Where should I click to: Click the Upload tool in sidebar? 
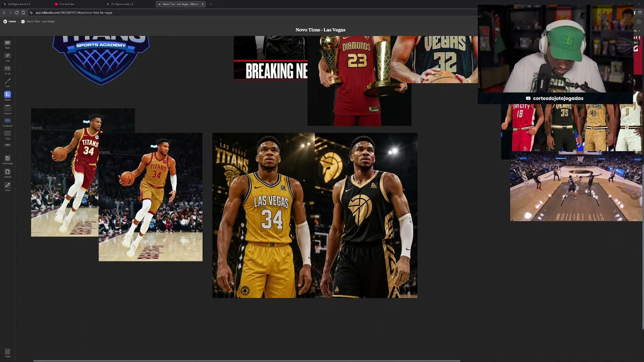8,173
